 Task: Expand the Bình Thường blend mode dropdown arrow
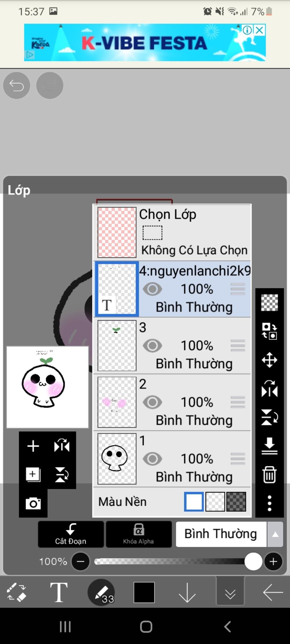pos(275,534)
